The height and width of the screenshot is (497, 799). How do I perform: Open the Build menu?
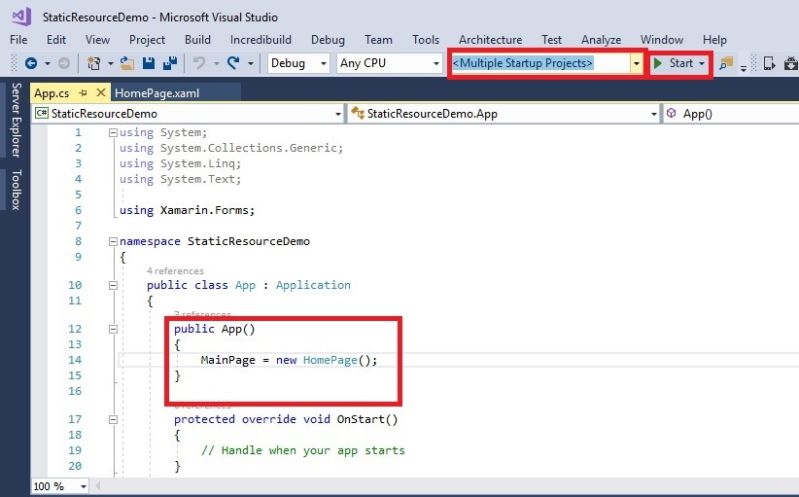(x=197, y=40)
